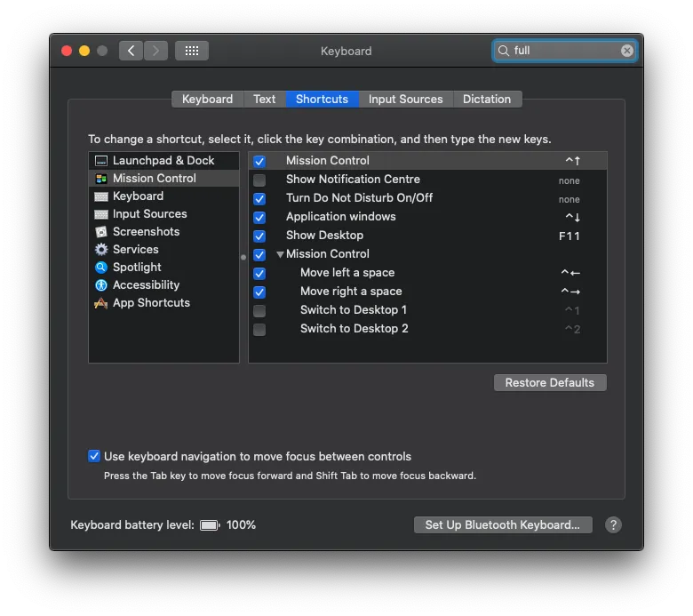Click Set Up Bluetooth Keyboard button

click(x=502, y=525)
